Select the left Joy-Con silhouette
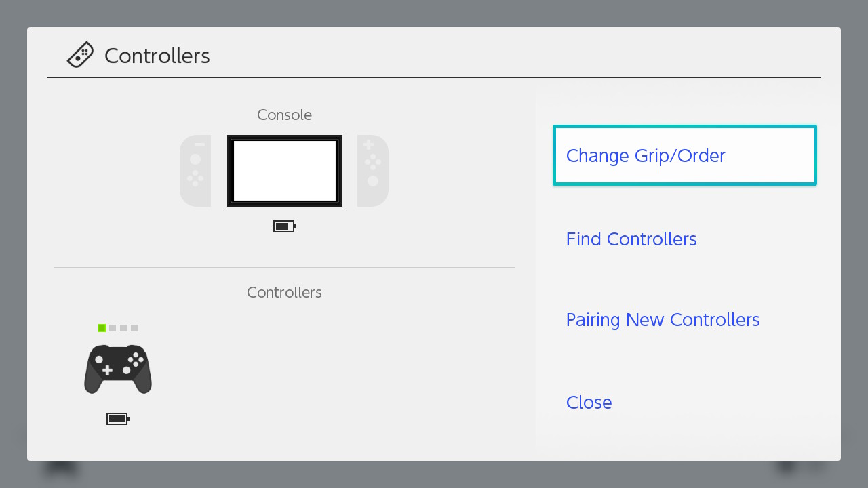Viewport: 868px width, 488px height. [195, 171]
